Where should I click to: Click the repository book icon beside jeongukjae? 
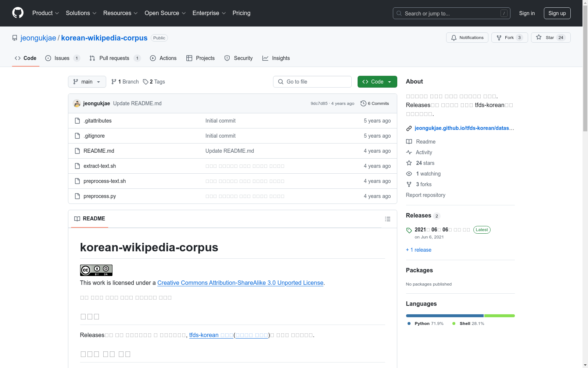tap(15, 38)
